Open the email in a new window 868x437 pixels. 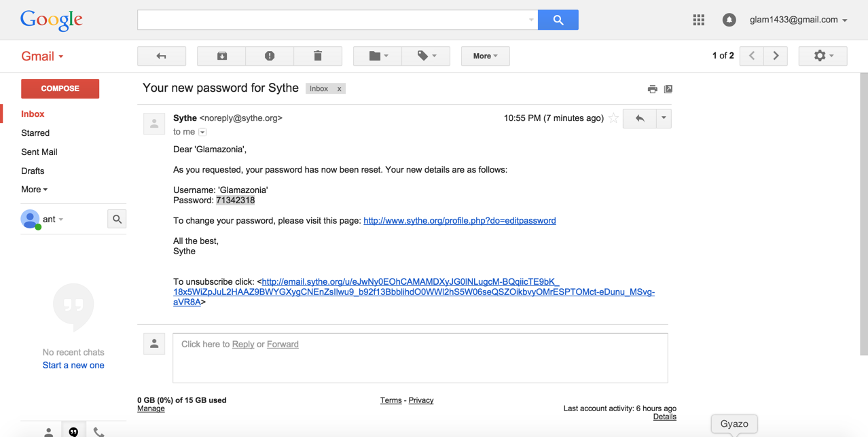click(x=668, y=89)
